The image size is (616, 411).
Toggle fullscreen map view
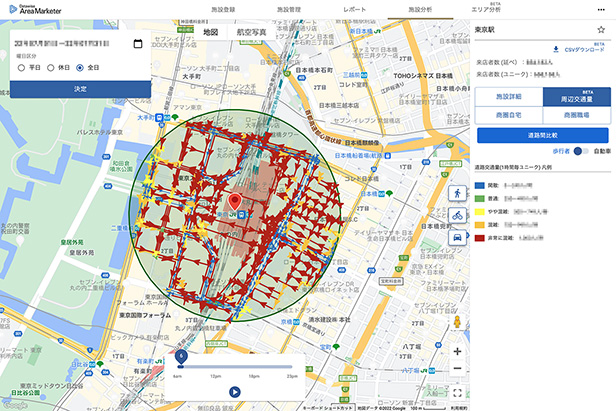[x=457, y=393]
